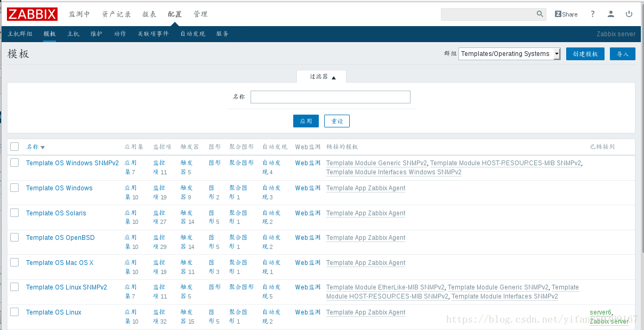Click the Zabbix logo

click(32, 14)
